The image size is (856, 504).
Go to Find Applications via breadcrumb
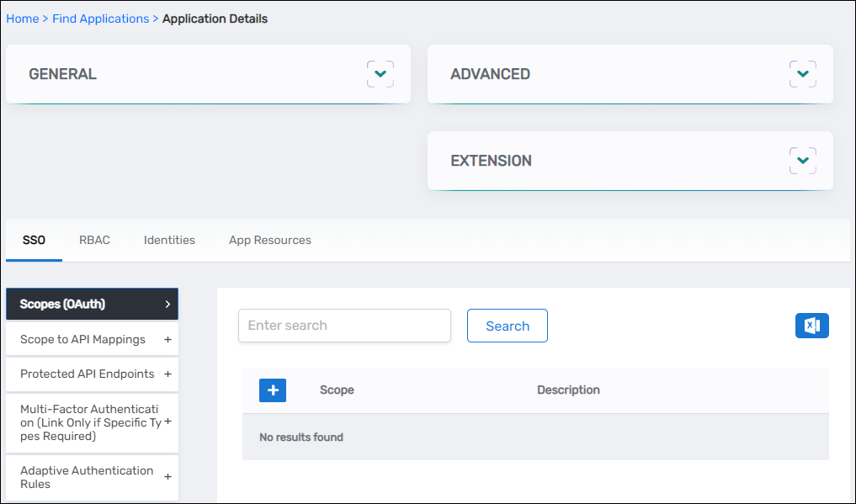point(100,19)
